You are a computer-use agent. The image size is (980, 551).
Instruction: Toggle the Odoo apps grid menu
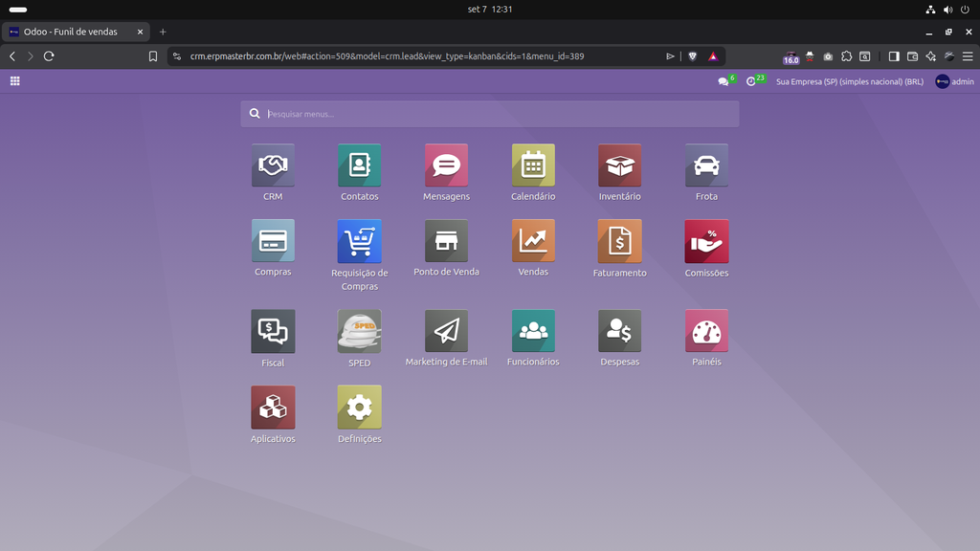pyautogui.click(x=15, y=81)
